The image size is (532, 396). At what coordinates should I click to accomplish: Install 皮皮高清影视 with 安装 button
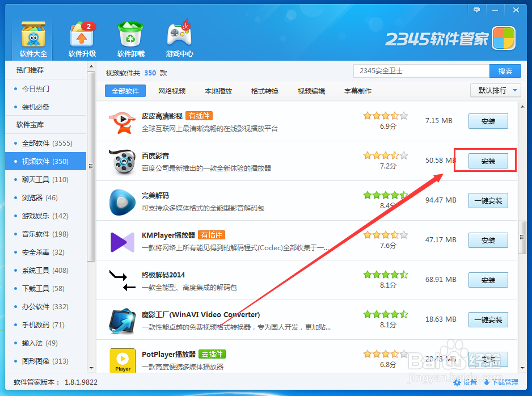[488, 121]
